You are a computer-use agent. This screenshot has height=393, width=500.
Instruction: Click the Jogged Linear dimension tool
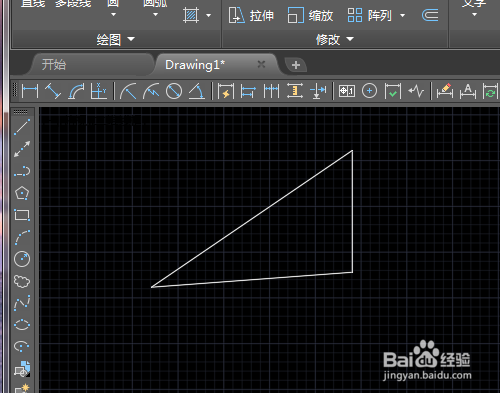click(x=416, y=91)
